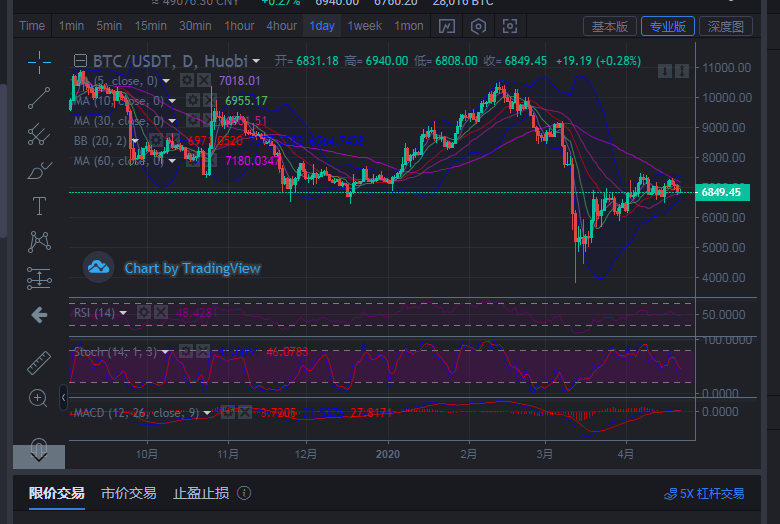The height and width of the screenshot is (524, 780).
Task: Switch chart interval to 1mon
Action: [409, 26]
